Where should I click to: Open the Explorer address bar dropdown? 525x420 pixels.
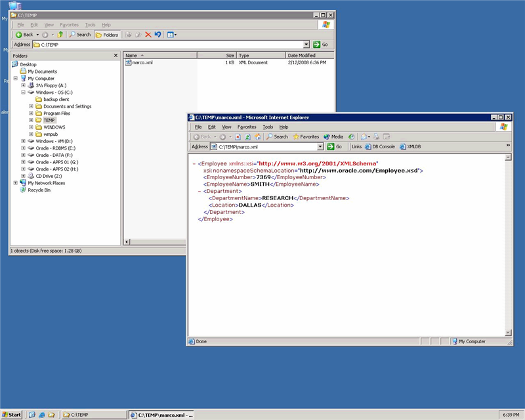pyautogui.click(x=306, y=45)
